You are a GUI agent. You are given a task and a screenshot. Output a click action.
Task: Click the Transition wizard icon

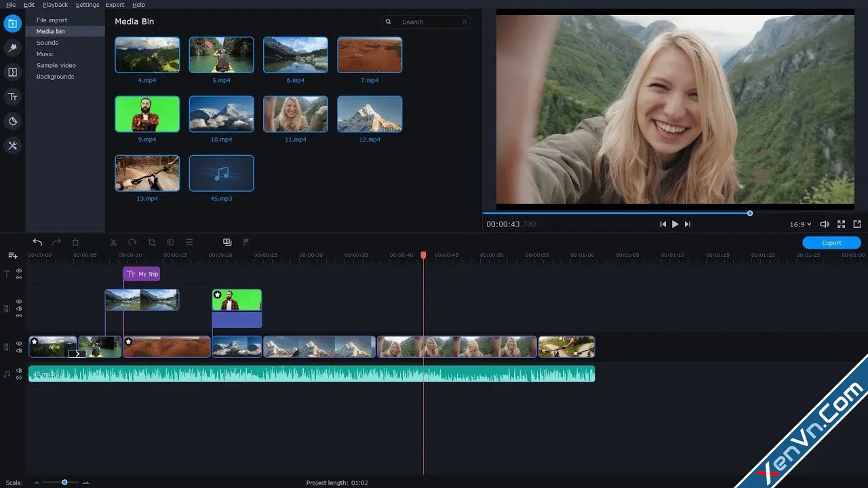pos(227,242)
